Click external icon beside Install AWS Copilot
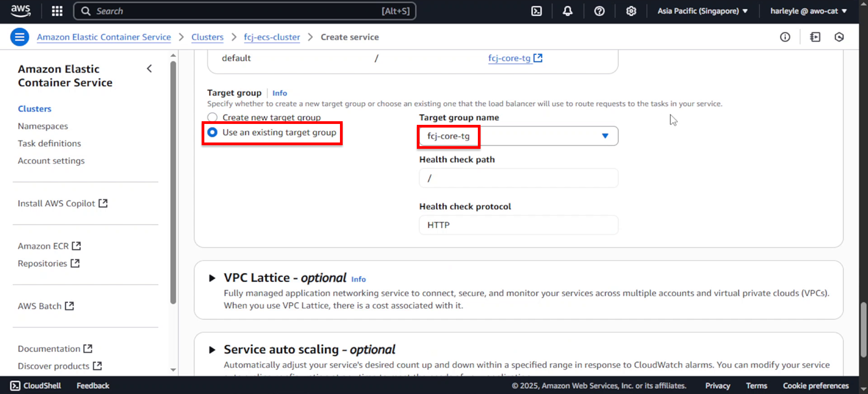 (x=103, y=203)
